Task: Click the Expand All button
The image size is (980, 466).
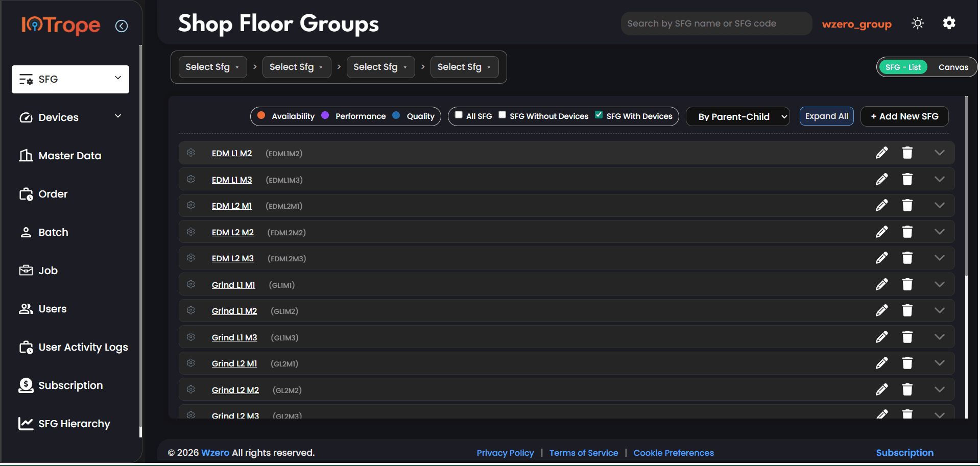Action: pyautogui.click(x=826, y=116)
